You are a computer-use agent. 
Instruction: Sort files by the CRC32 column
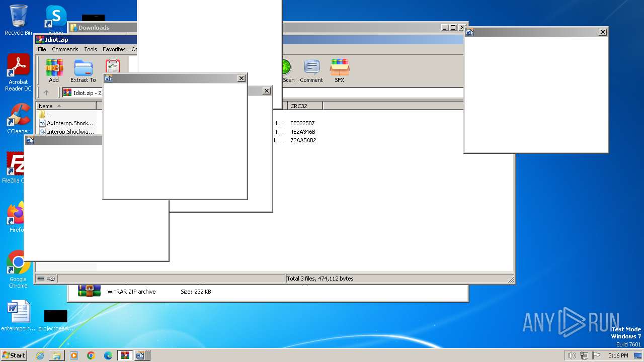pyautogui.click(x=305, y=106)
